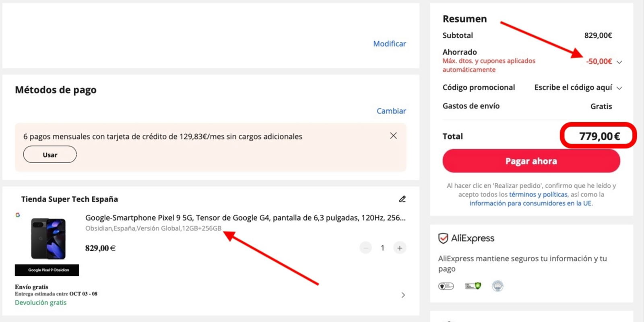Click Escribe el código aquí text

[573, 88]
